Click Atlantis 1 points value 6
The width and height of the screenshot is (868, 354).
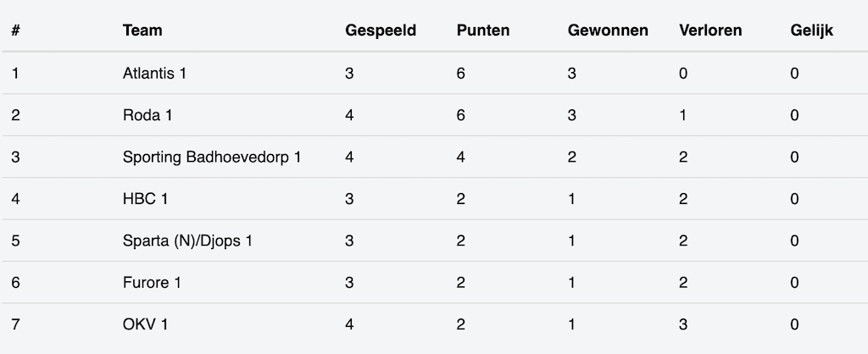[x=461, y=74]
